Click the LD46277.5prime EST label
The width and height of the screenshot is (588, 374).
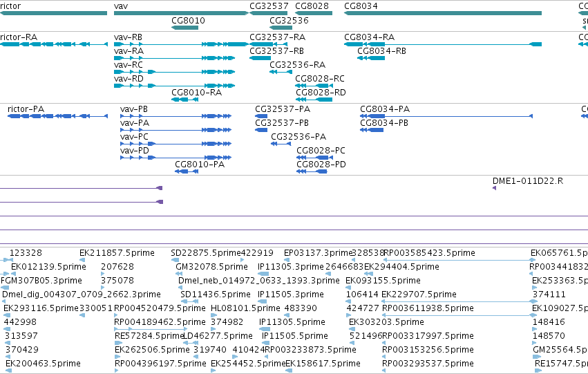pos(218,337)
